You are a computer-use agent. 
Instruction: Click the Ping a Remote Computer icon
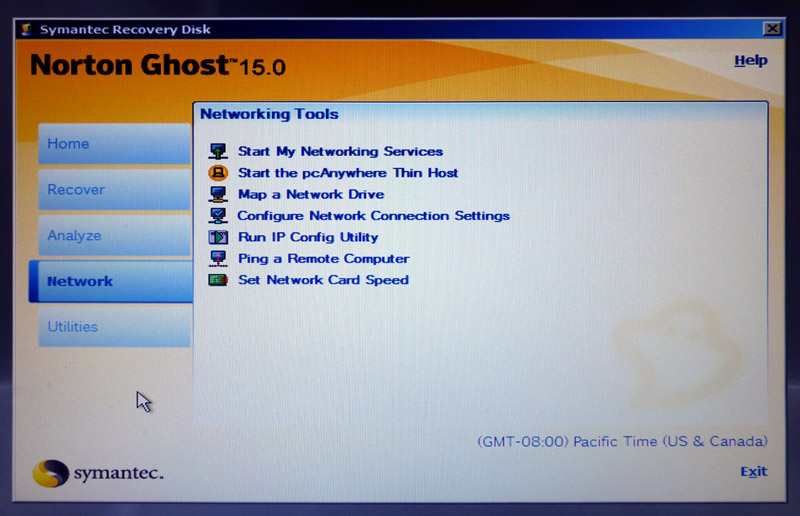(x=218, y=259)
